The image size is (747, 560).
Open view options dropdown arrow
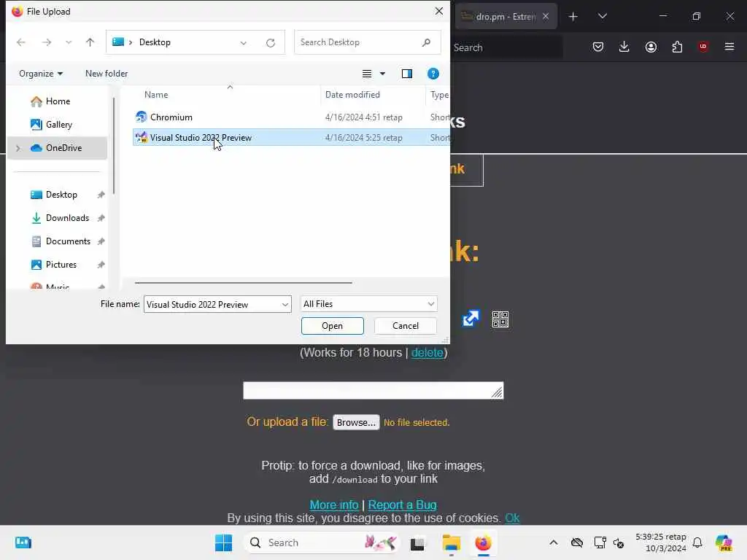382,74
